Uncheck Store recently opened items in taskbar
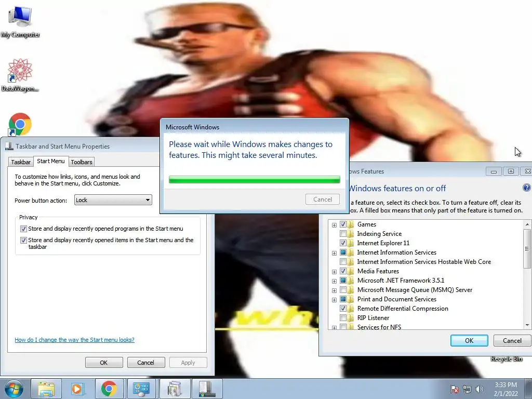 (x=23, y=240)
